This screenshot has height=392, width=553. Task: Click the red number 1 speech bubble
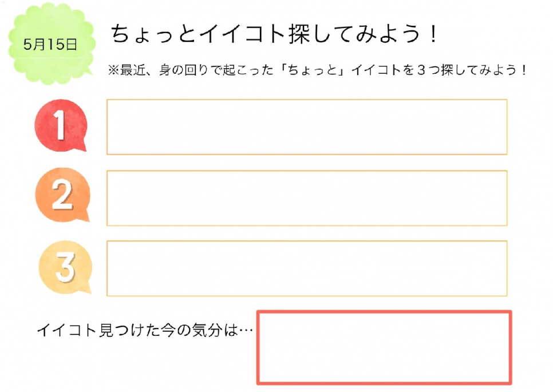tap(61, 126)
